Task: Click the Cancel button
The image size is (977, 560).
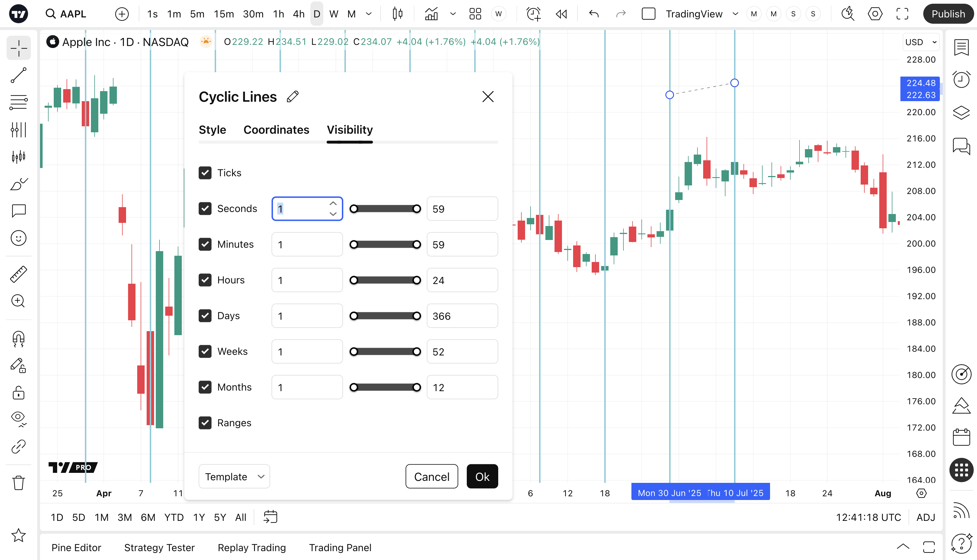Action: [431, 477]
